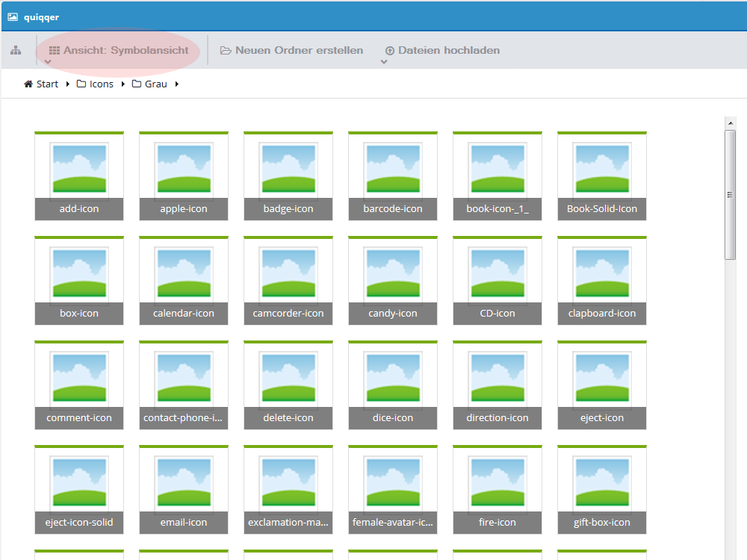
Task: Open the Ansicht: Symbolansicht view dropdown
Action: click(119, 51)
